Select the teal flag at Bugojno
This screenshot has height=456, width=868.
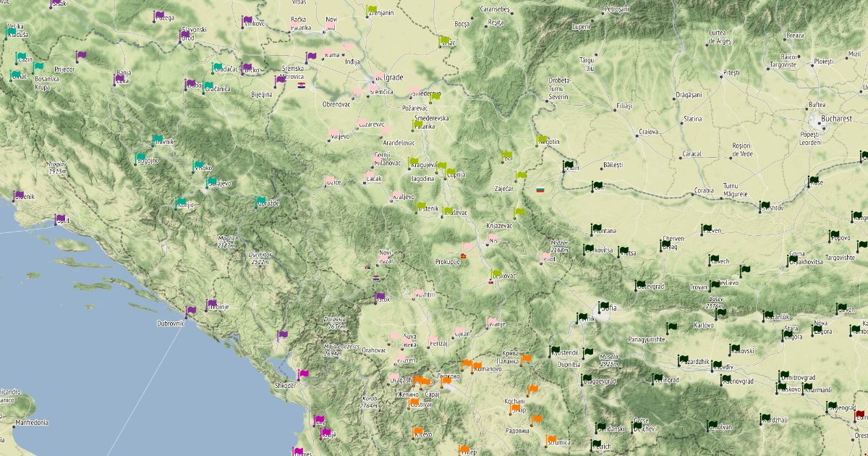140,158
